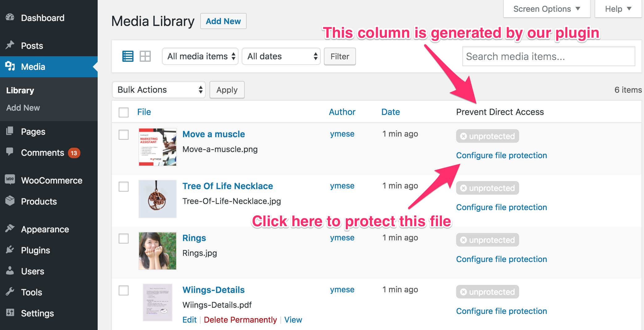Tick the select-all checkbox beside File
Viewport: 644px width, 330px height.
click(x=124, y=112)
